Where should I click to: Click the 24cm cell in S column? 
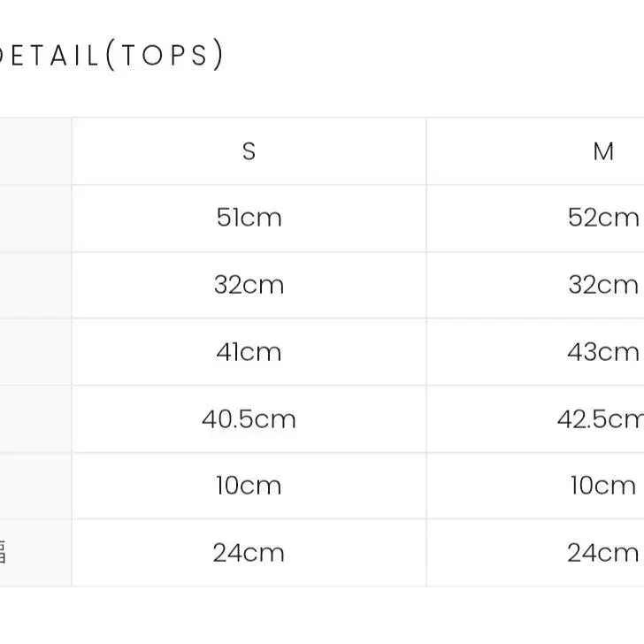(249, 553)
